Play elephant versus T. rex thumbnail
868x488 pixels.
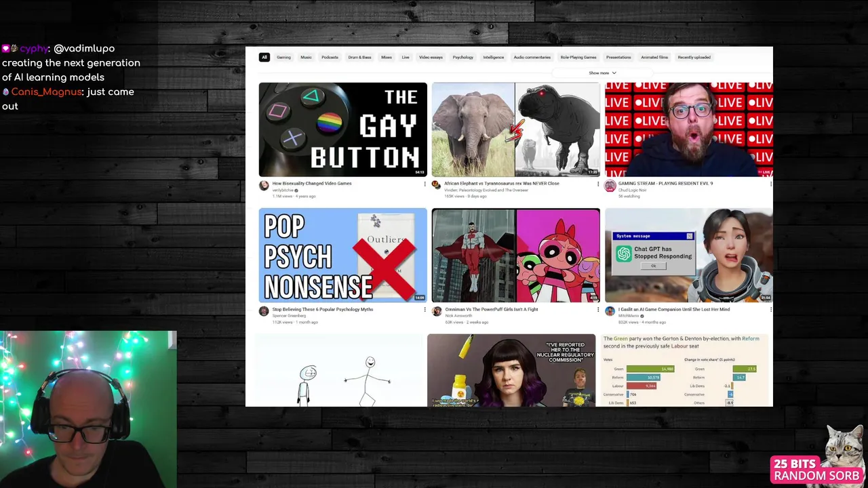pyautogui.click(x=516, y=129)
